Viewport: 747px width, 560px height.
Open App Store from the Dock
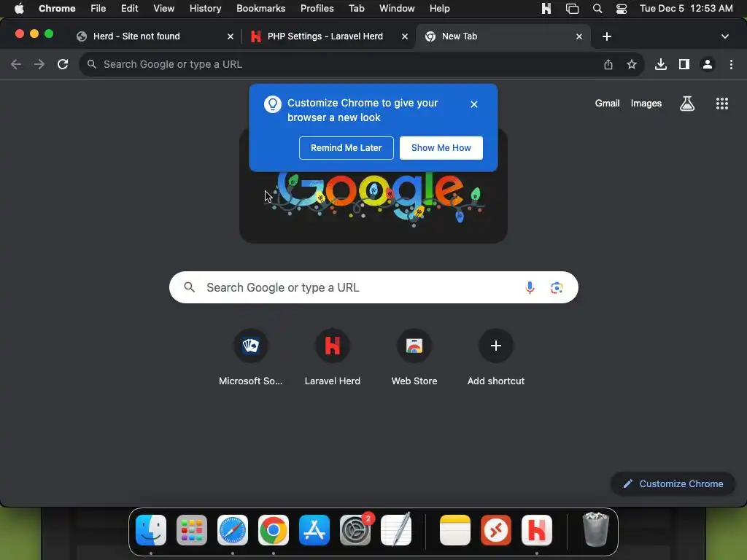click(314, 530)
